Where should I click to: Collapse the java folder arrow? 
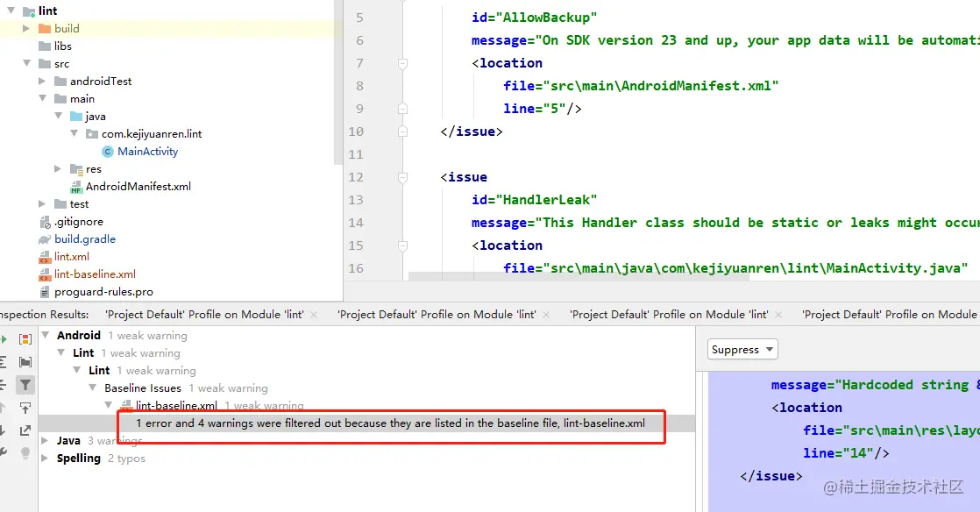[x=58, y=116]
